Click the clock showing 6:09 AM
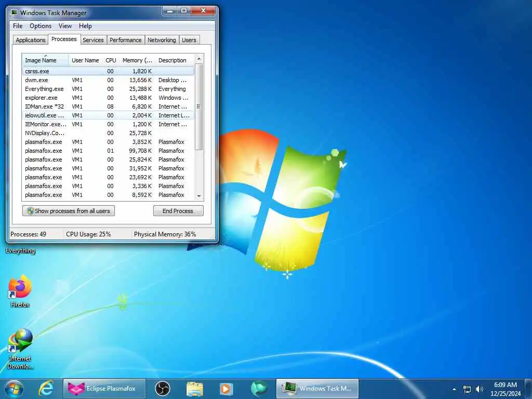532x399 pixels. [505, 385]
